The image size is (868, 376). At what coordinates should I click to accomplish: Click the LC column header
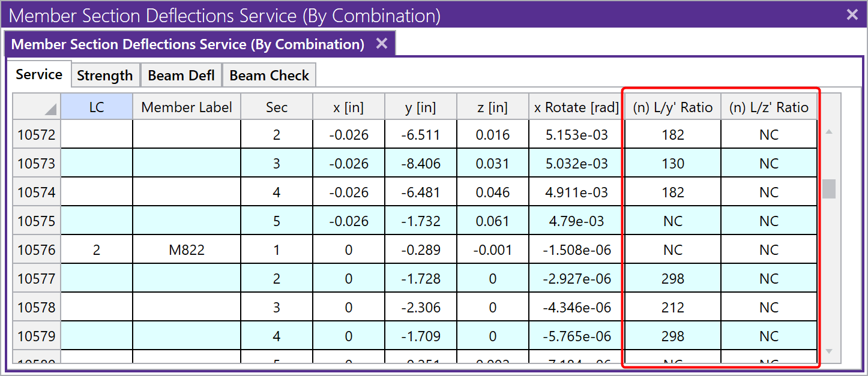click(97, 107)
